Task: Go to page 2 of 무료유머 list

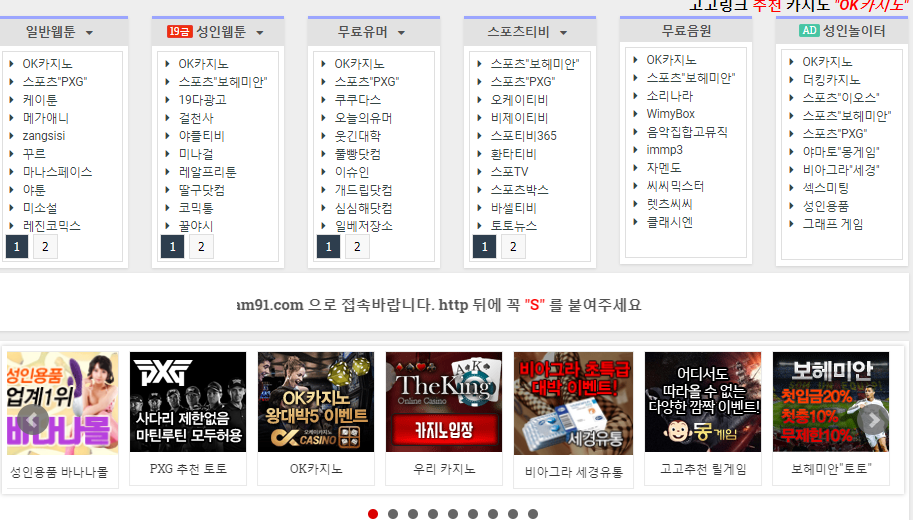Action: click(357, 246)
